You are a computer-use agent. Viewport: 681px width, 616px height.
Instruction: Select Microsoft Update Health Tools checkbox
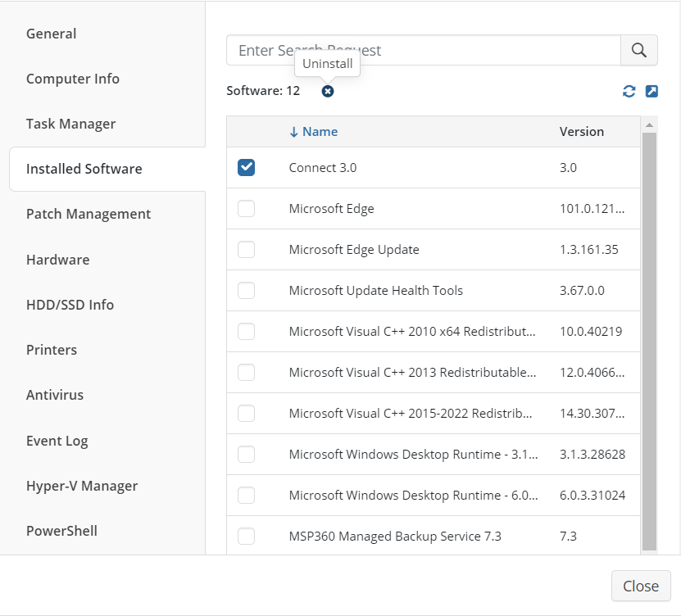point(246,291)
